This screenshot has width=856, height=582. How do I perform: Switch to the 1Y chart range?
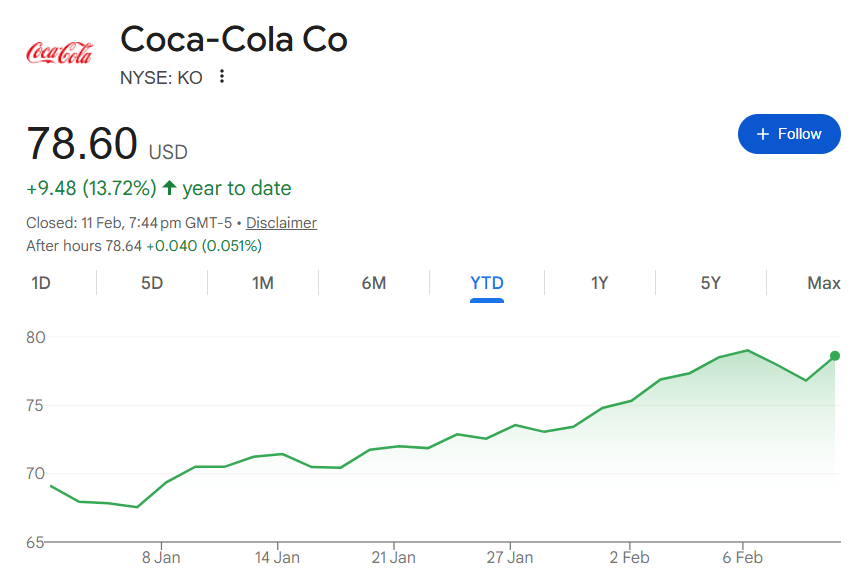point(598,283)
